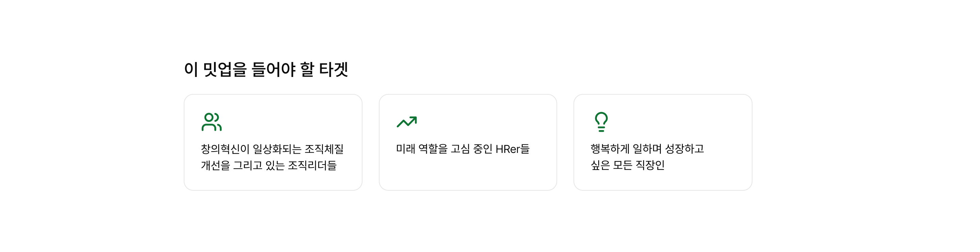This screenshot has width=980, height=252.
Task: Click the two-people users icon
Action: pos(212,122)
